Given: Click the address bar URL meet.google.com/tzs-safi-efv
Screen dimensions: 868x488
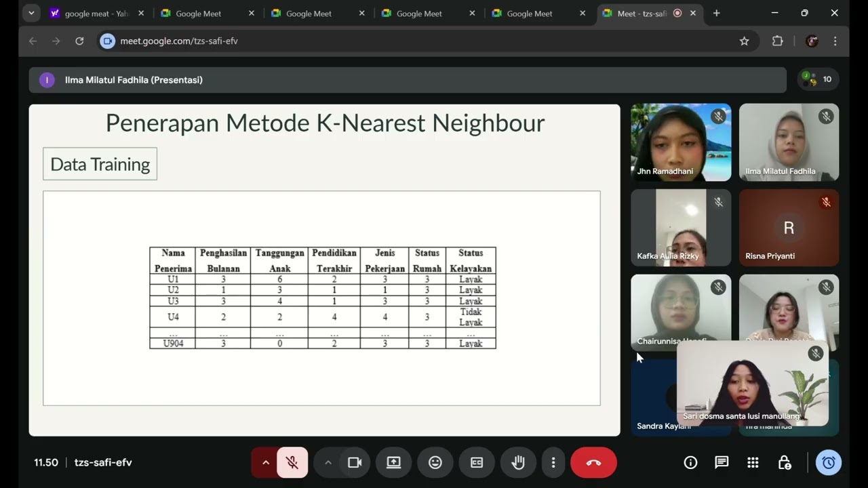Looking at the screenshot, I should pyautogui.click(x=179, y=41).
